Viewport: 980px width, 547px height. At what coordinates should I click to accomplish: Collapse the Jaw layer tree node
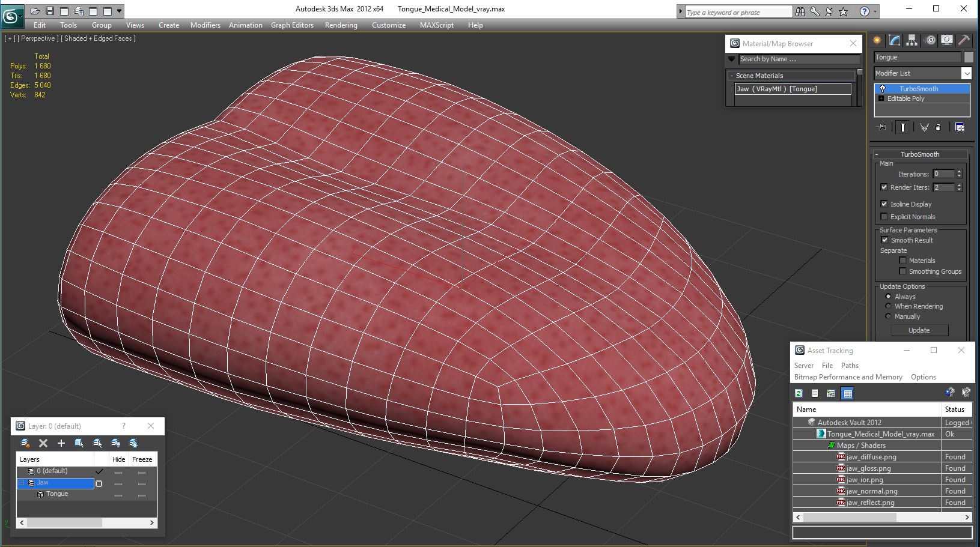click(x=22, y=483)
